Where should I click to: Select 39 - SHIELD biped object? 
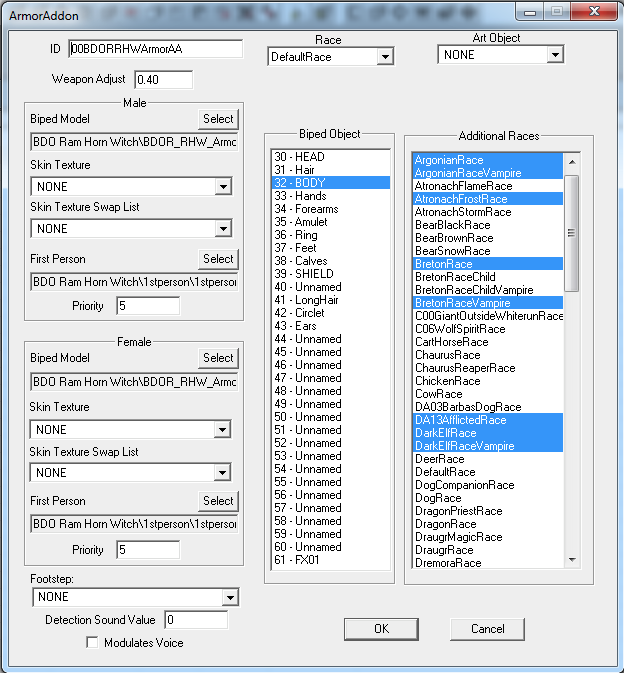(x=331, y=274)
